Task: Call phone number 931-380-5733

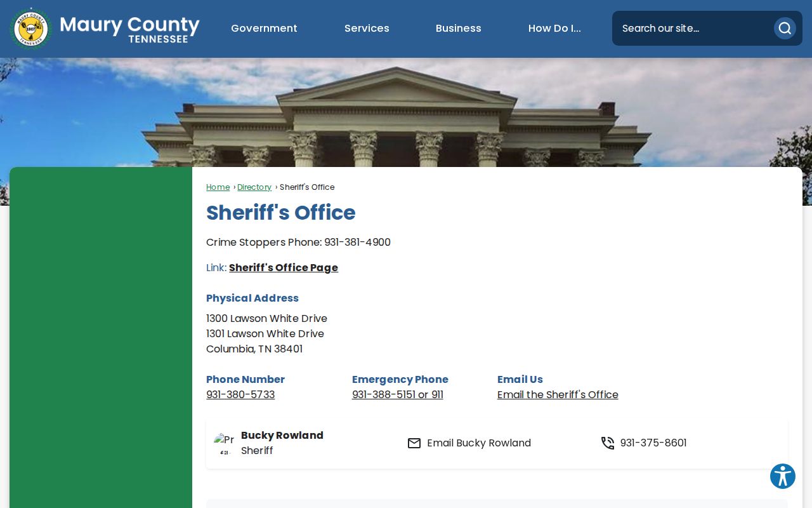Action: 240,395
